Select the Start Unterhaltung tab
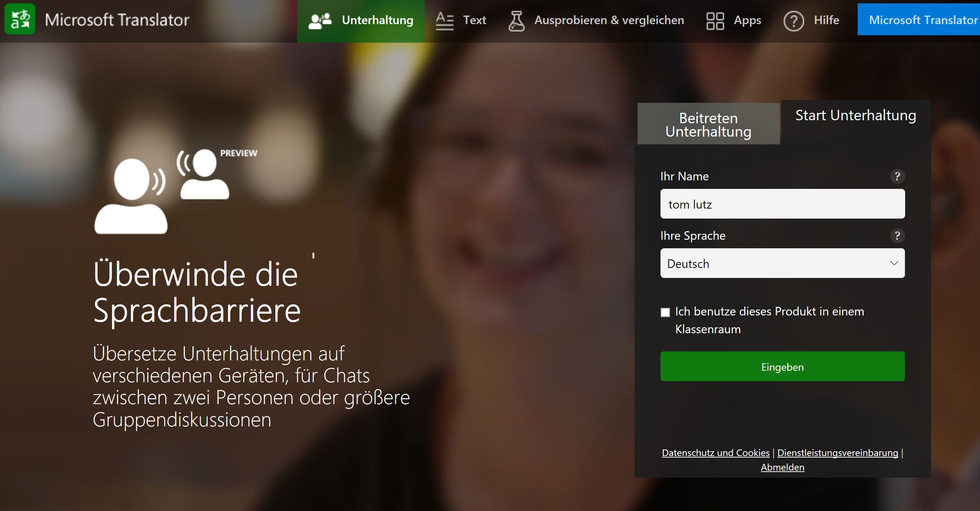Image resolution: width=980 pixels, height=511 pixels. tap(855, 115)
